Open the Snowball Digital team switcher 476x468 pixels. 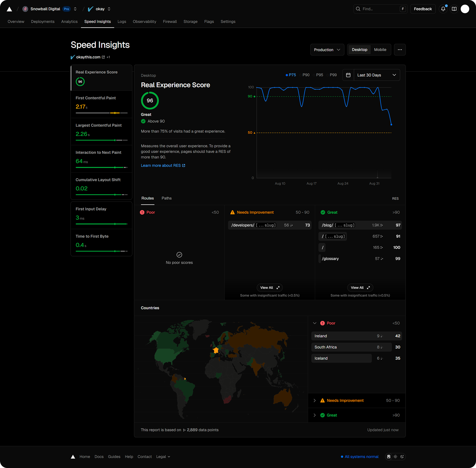coord(75,9)
